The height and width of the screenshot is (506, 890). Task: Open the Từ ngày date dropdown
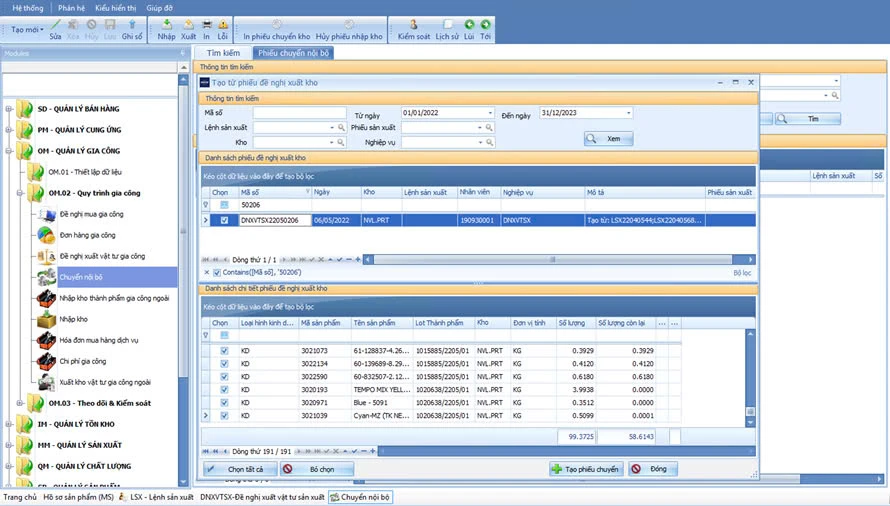[490, 113]
